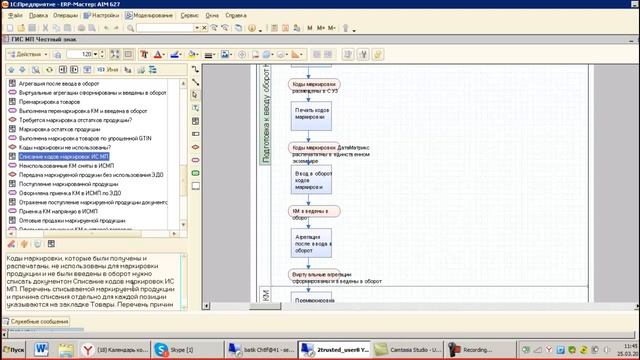Click the insert picture icon
Screen dimensions: 640x360
click(224, 54)
